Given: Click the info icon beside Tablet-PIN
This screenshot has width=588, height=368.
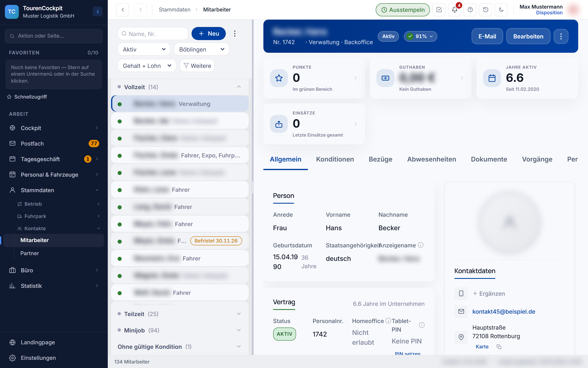Looking at the screenshot, I should 422,325.
